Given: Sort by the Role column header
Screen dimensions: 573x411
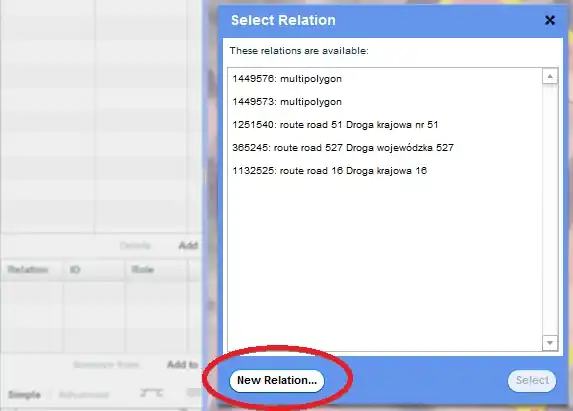Looking at the screenshot, I should 143,270.
